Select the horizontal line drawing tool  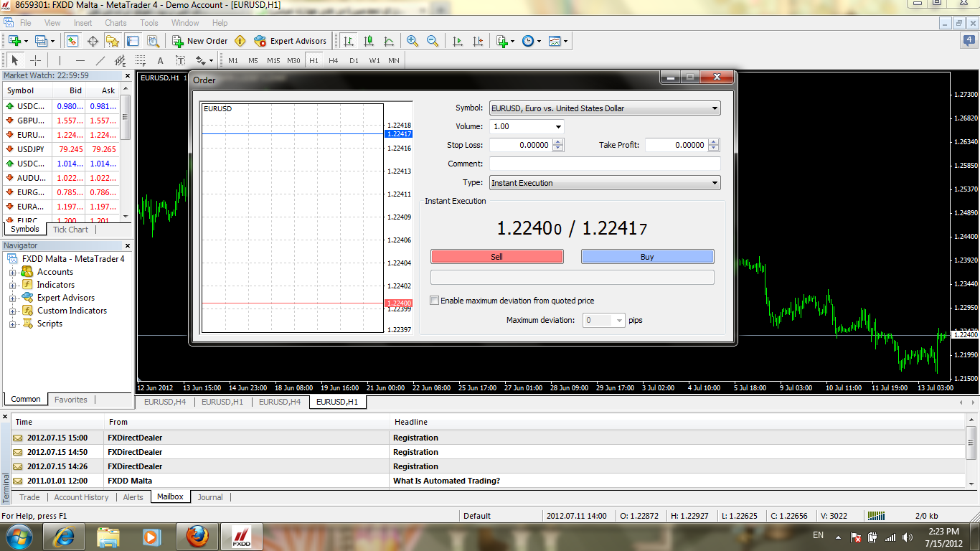(x=80, y=60)
